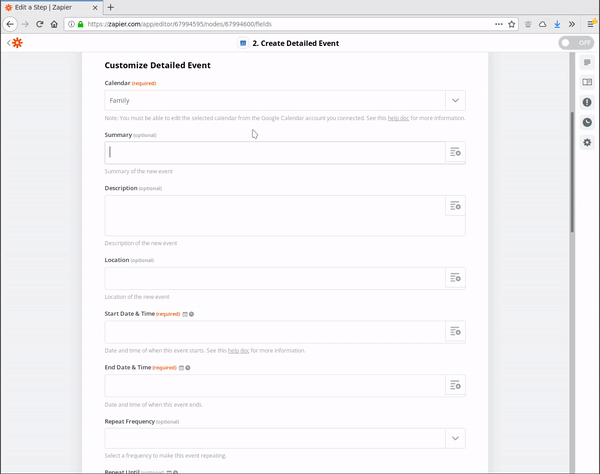
Task: Insert a field into Summary
Action: pos(455,152)
